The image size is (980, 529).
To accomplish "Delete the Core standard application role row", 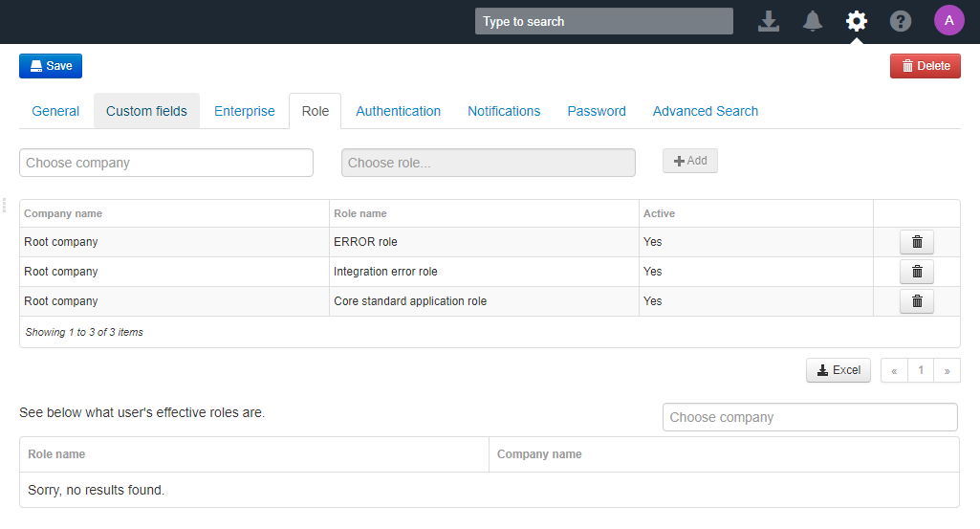I will (x=916, y=301).
